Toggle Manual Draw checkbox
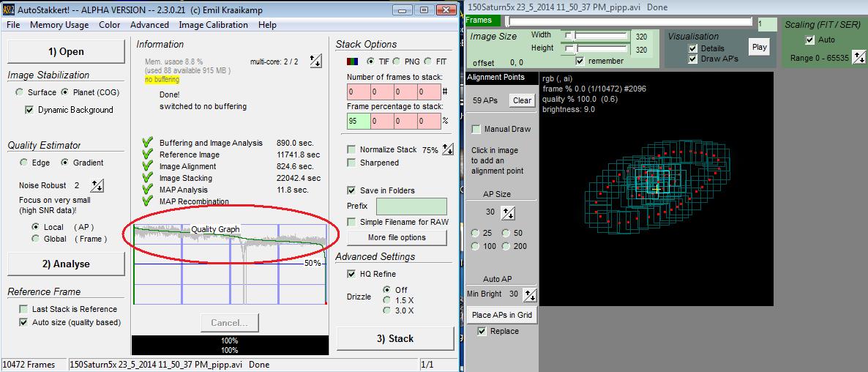The width and height of the screenshot is (868, 372). 476,129
